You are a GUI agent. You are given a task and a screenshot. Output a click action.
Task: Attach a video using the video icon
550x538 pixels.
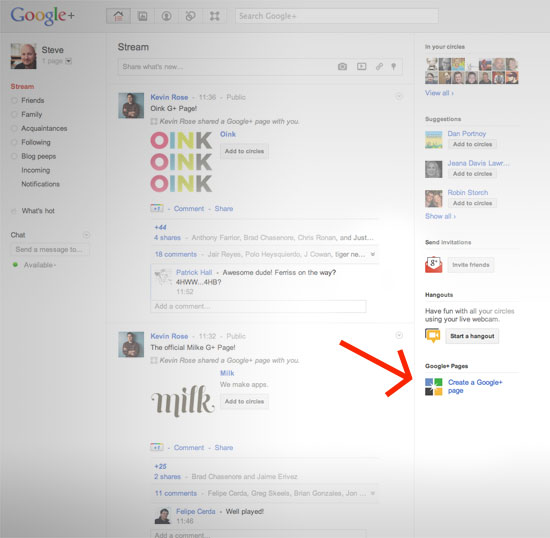pos(362,67)
